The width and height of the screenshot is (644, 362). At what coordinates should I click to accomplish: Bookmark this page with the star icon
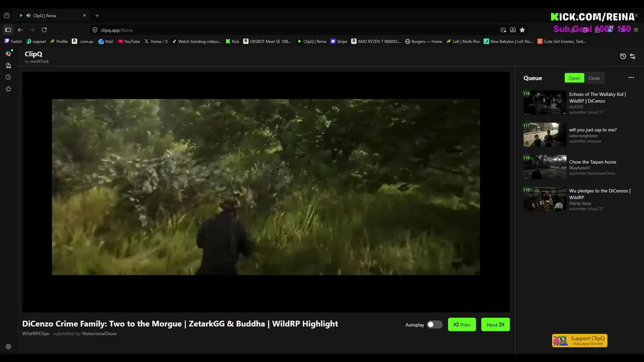tap(522, 30)
